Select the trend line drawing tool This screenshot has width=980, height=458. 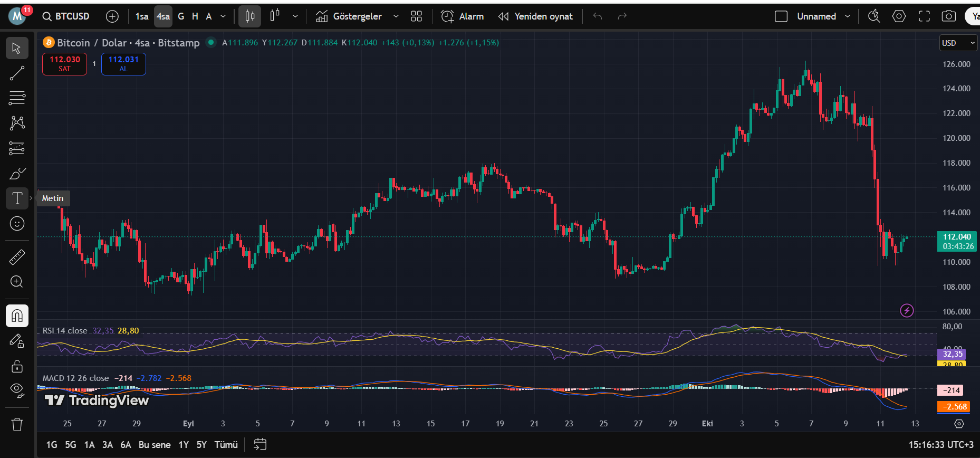click(x=17, y=73)
